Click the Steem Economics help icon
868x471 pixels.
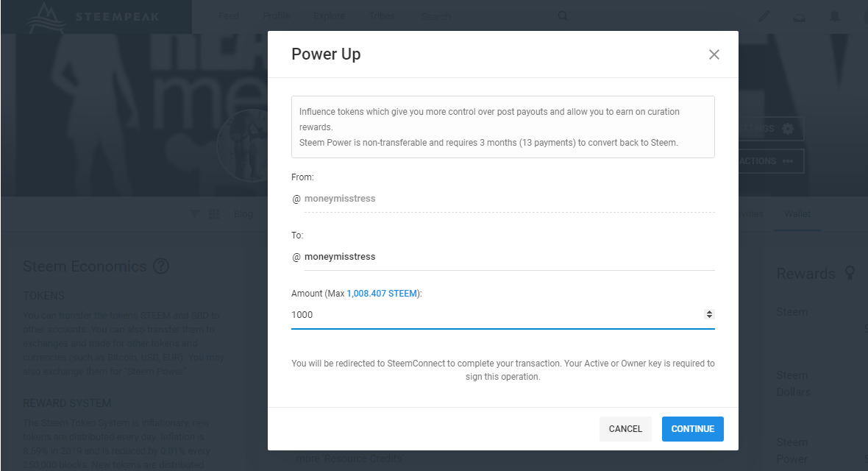[x=161, y=266]
